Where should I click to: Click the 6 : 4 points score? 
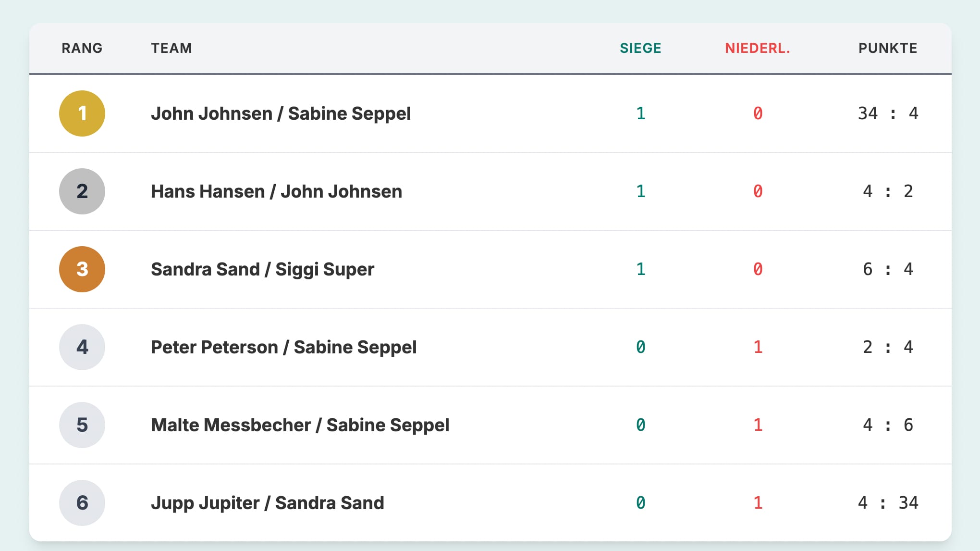(x=888, y=269)
